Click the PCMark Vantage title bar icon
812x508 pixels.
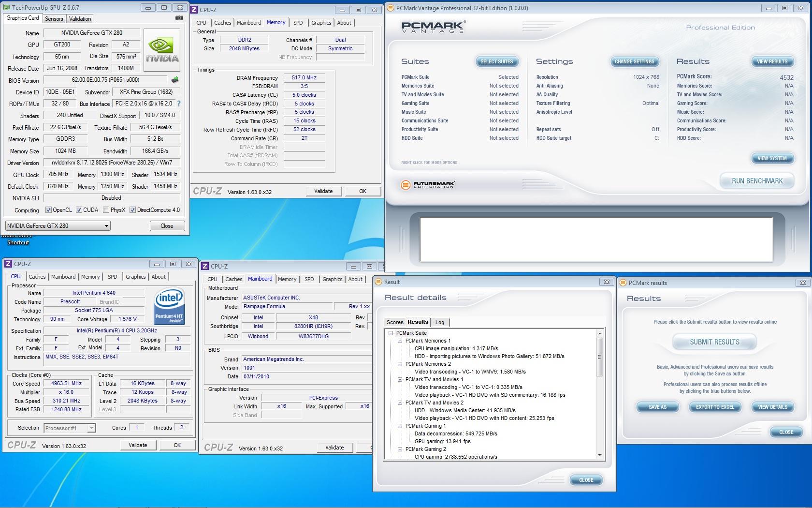[391, 8]
